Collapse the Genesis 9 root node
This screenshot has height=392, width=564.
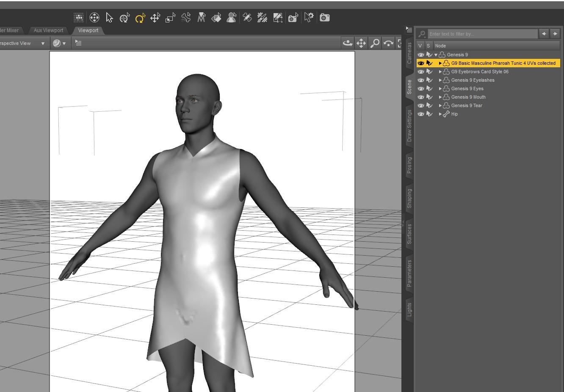[x=436, y=55]
